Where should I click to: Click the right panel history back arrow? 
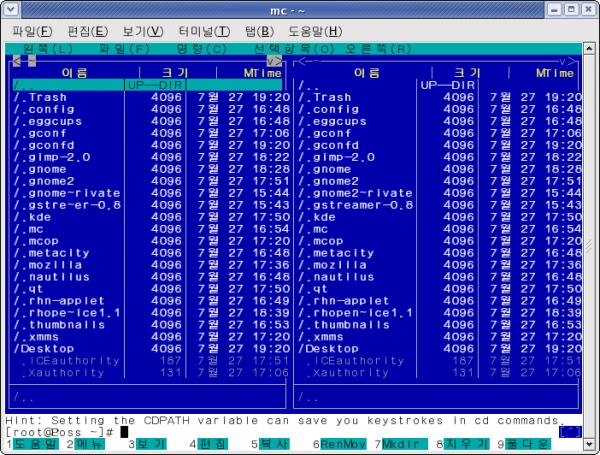pyautogui.click(x=302, y=61)
